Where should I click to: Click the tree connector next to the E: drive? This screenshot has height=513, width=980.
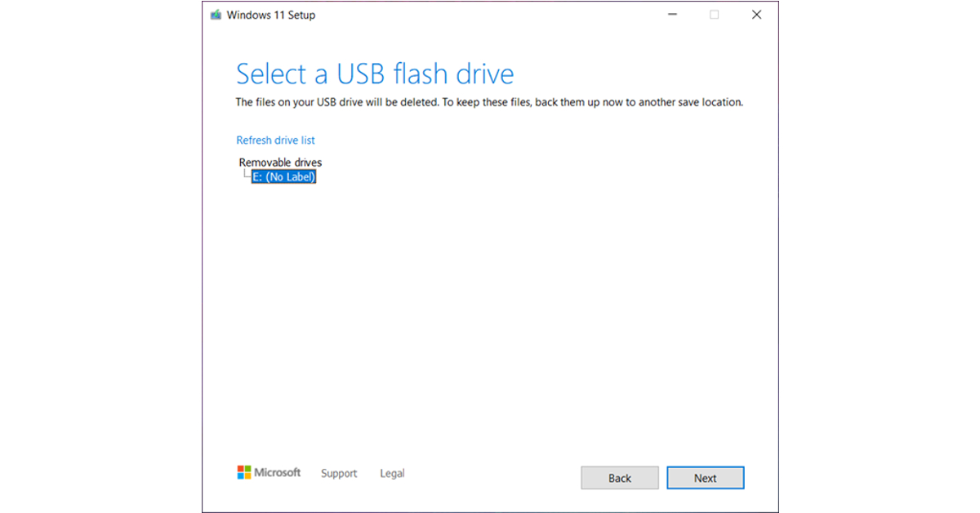(x=245, y=174)
